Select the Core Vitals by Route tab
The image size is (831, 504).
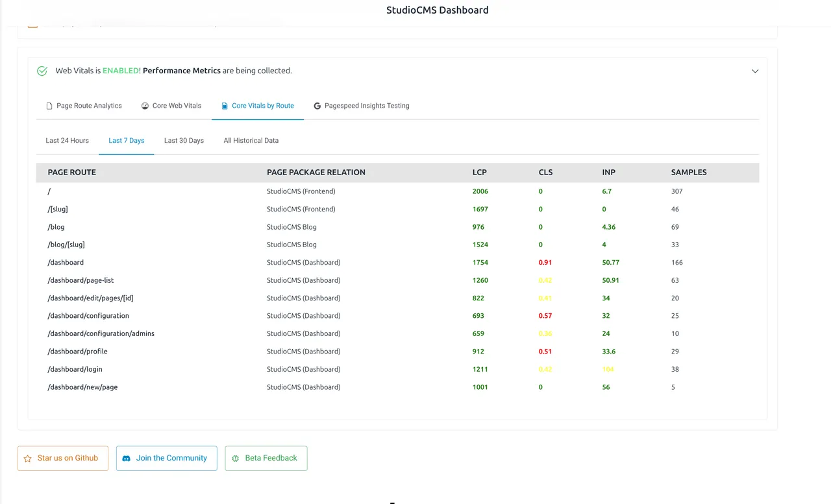click(258, 106)
